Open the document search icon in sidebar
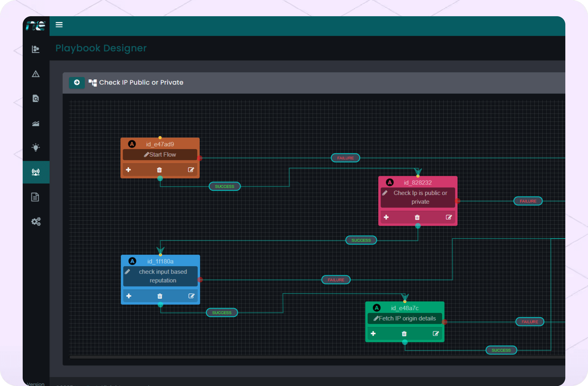The width and height of the screenshot is (588, 386). pos(36,98)
